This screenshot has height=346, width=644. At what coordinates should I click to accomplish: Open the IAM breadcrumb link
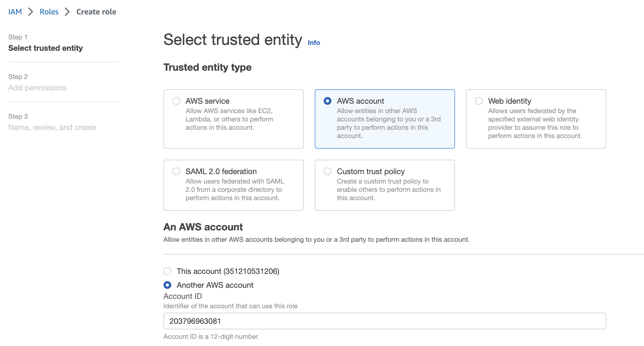click(x=15, y=12)
